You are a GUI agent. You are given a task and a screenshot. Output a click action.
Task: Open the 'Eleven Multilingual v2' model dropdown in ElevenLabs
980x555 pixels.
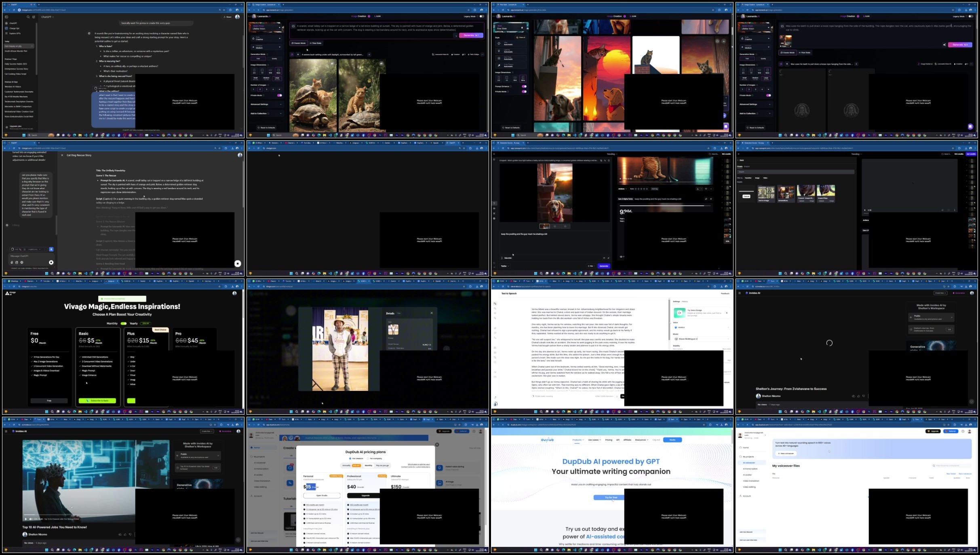[702, 339]
